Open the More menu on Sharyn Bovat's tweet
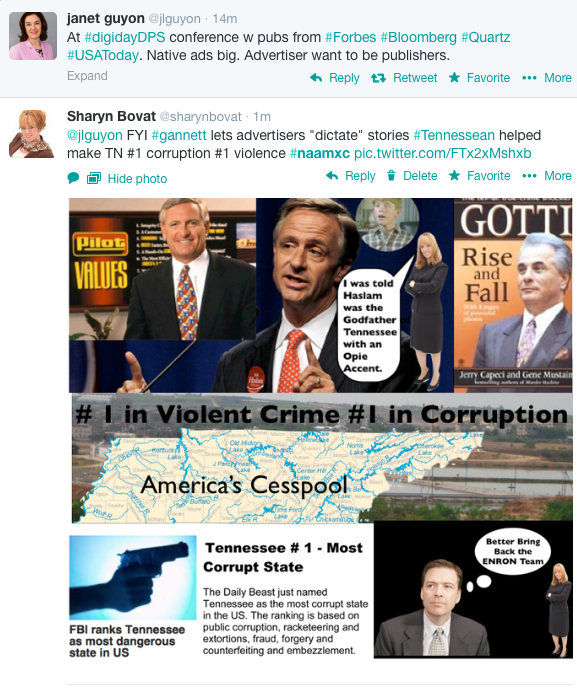The height and width of the screenshot is (693, 577). tap(558, 176)
